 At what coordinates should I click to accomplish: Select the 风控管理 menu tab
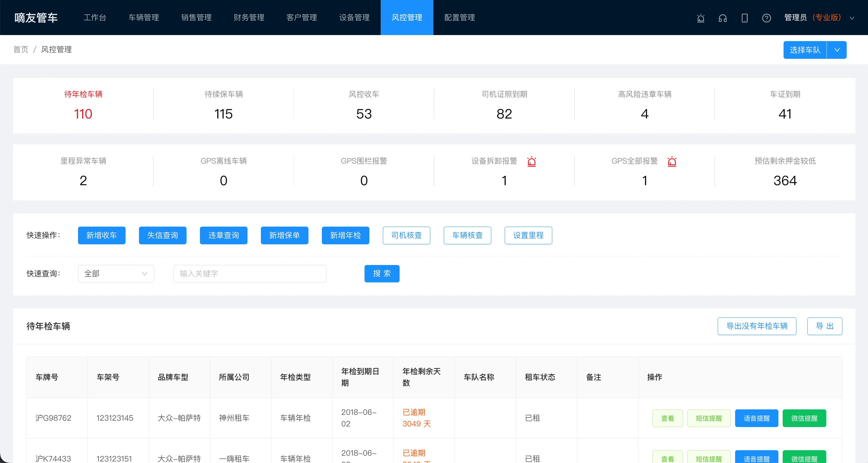coord(407,17)
